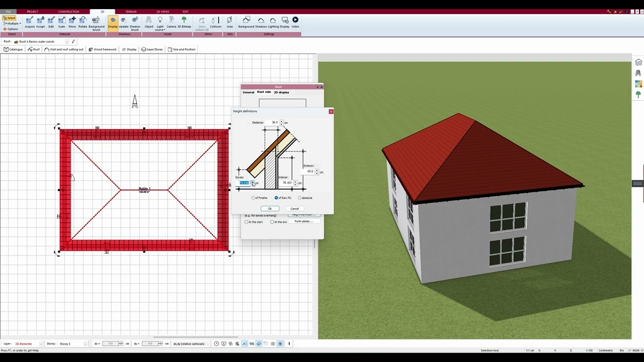The width and height of the screenshot is (644, 362).
Task: Click the Select tool button
Action: click(9, 18)
